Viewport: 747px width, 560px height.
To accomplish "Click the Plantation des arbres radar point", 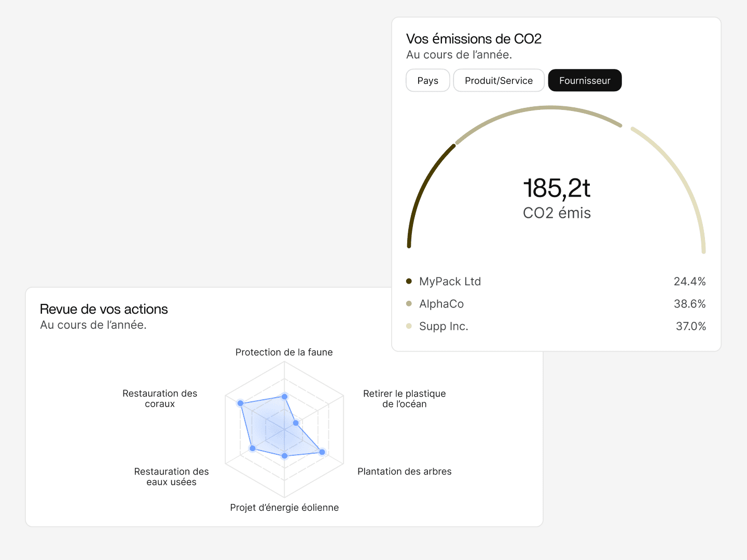I will 322,452.
